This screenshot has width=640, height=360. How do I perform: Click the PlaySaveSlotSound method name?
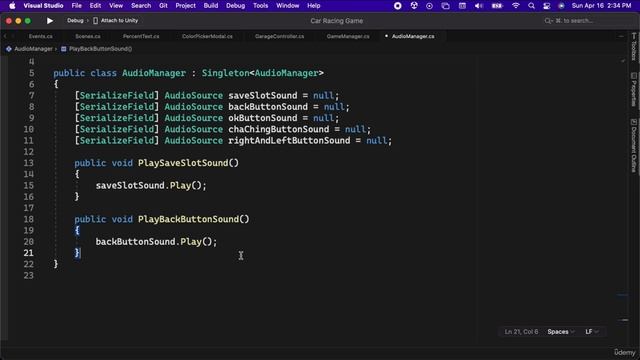pos(184,163)
